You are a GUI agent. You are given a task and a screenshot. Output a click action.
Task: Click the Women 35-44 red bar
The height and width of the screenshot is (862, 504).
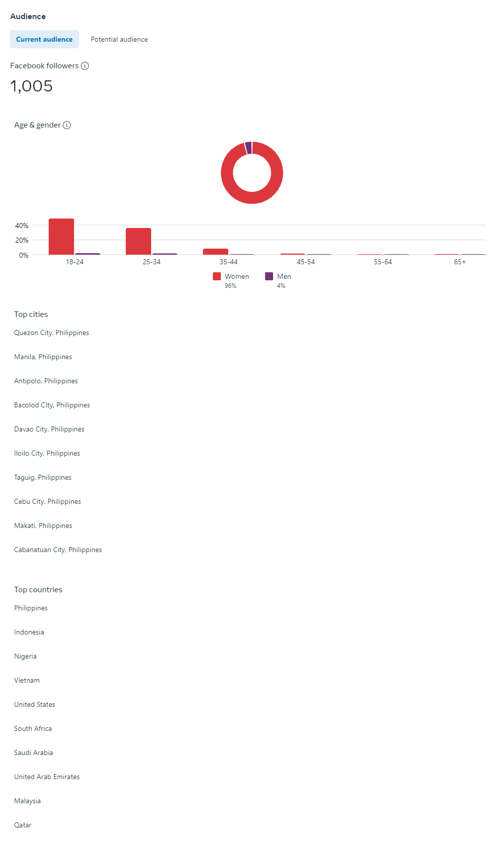click(x=215, y=252)
